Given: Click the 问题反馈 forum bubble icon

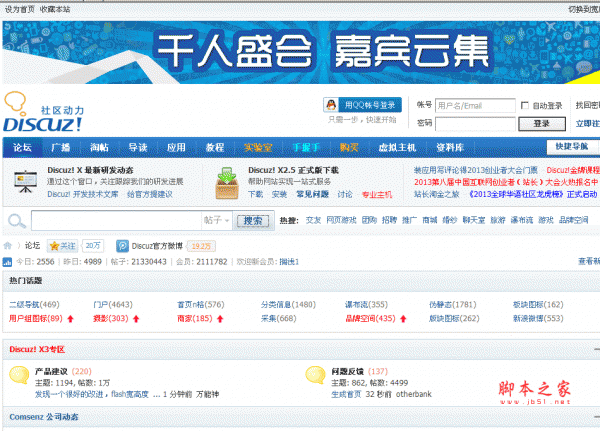Looking at the screenshot, I should point(315,375).
